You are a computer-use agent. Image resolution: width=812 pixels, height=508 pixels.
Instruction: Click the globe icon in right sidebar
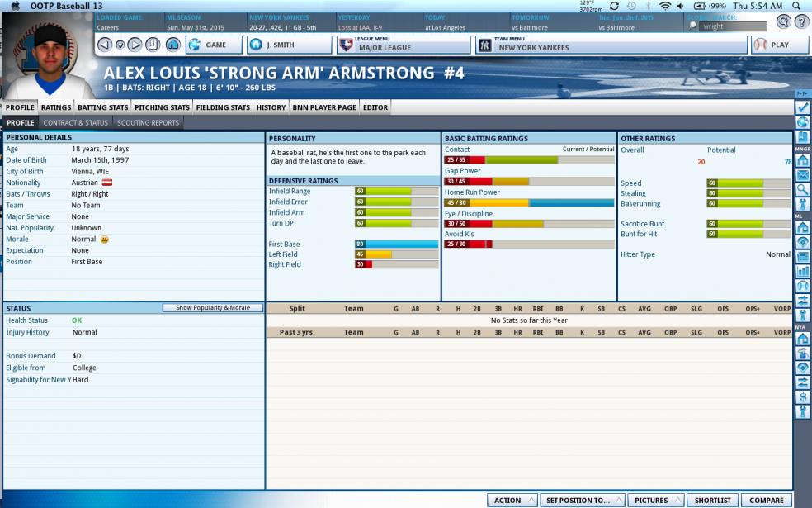coord(802,122)
